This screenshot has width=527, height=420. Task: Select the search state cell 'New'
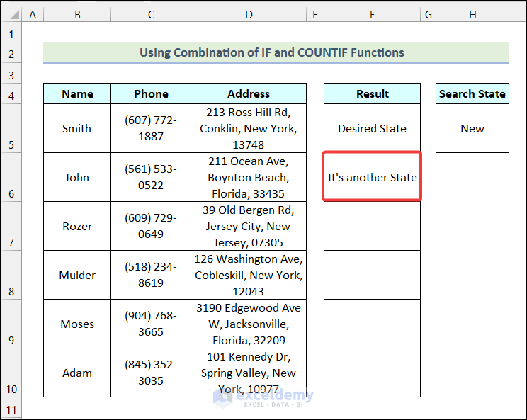472,128
